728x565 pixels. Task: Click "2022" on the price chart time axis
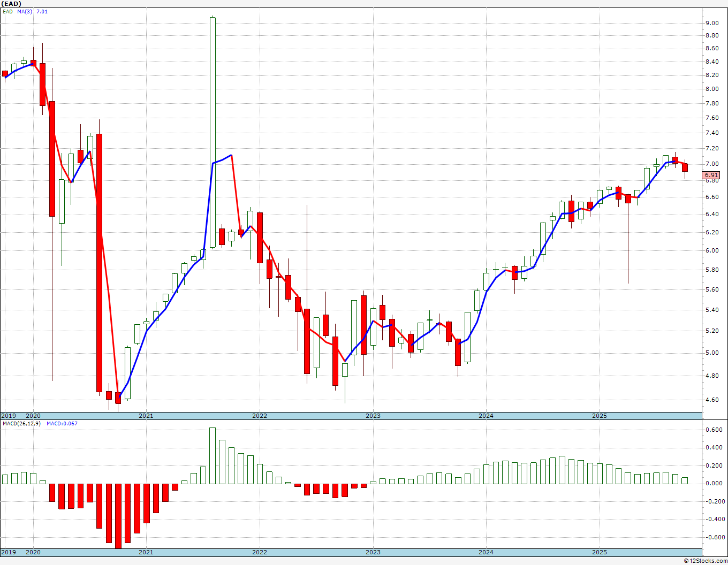point(260,416)
